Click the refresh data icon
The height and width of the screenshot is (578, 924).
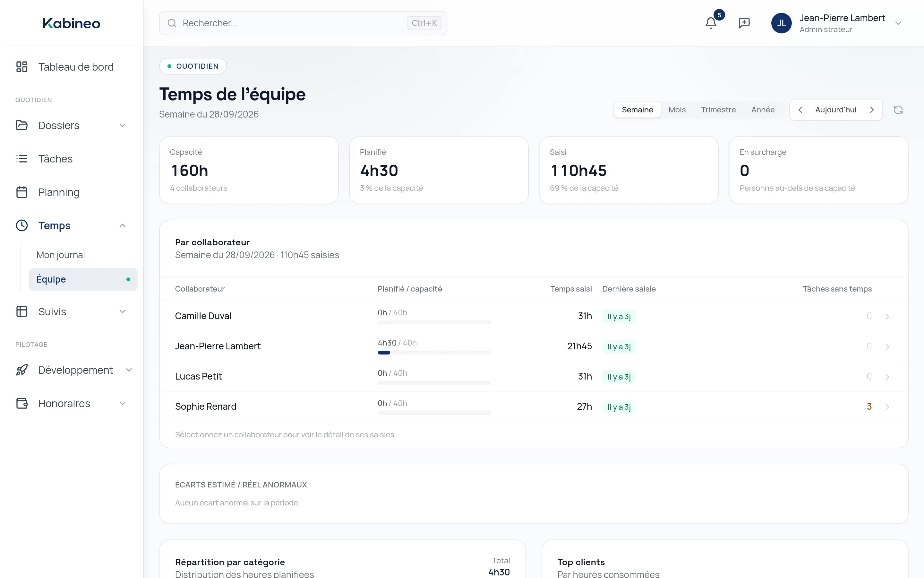[898, 110]
